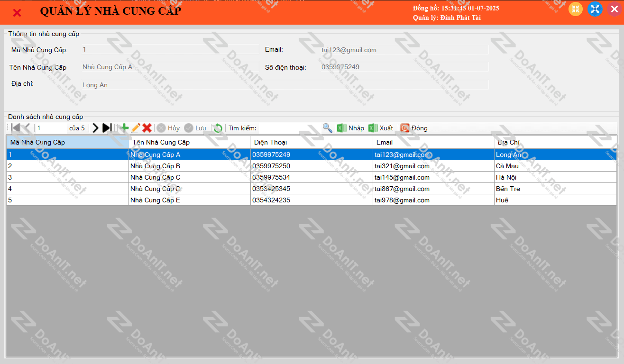
Task: Click email cell tai145@gmail.com
Action: point(433,177)
